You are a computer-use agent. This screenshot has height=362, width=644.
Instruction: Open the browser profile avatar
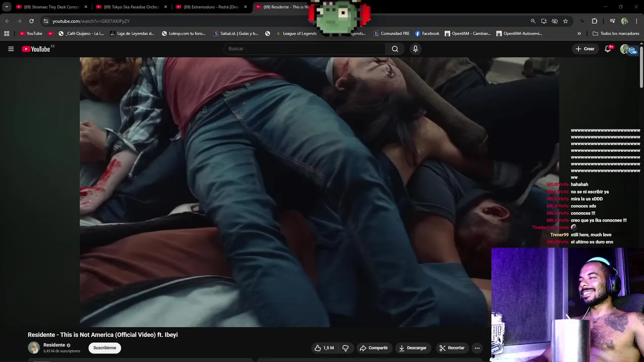point(624,21)
